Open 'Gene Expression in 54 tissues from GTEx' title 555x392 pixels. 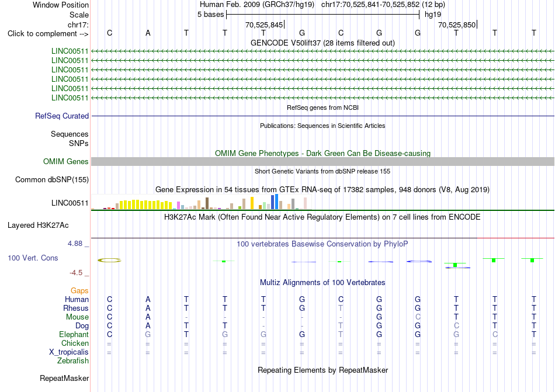tap(322, 190)
